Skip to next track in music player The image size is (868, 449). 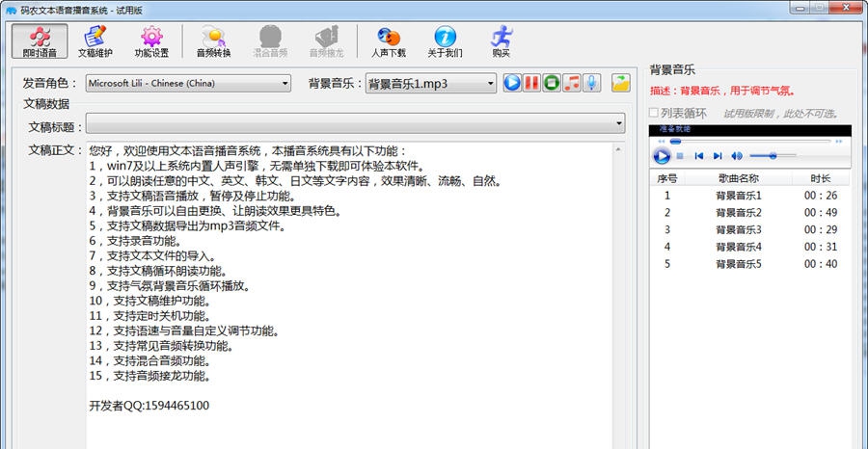pos(718,156)
